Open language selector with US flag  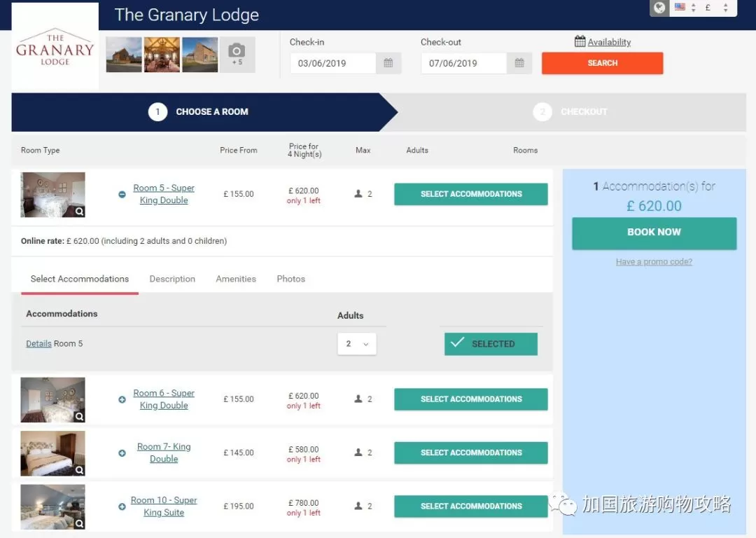[685, 8]
